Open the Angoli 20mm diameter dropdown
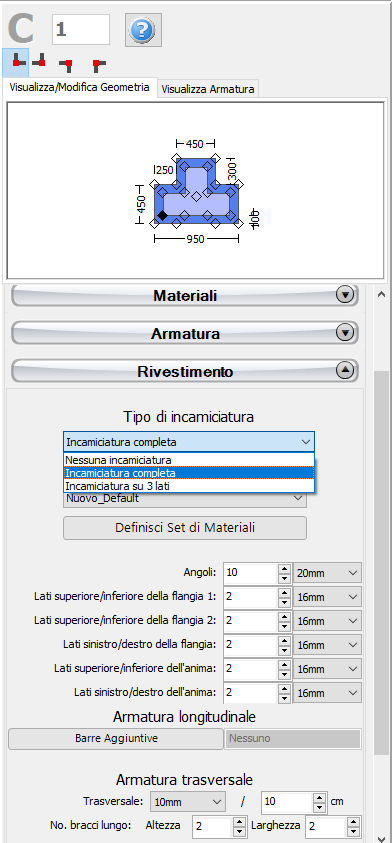Screen dimensions: 392x843 pyautogui.click(x=327, y=573)
